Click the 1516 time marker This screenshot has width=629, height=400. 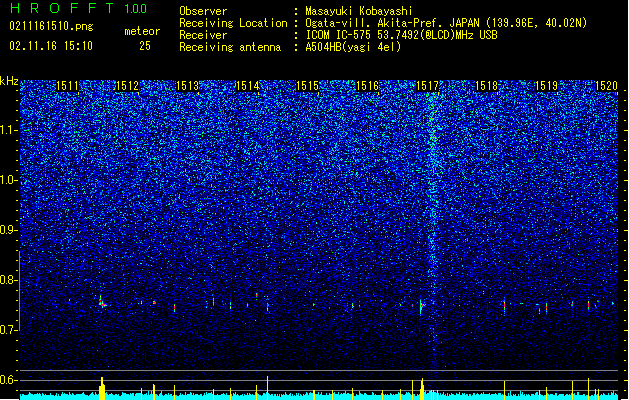(x=367, y=86)
